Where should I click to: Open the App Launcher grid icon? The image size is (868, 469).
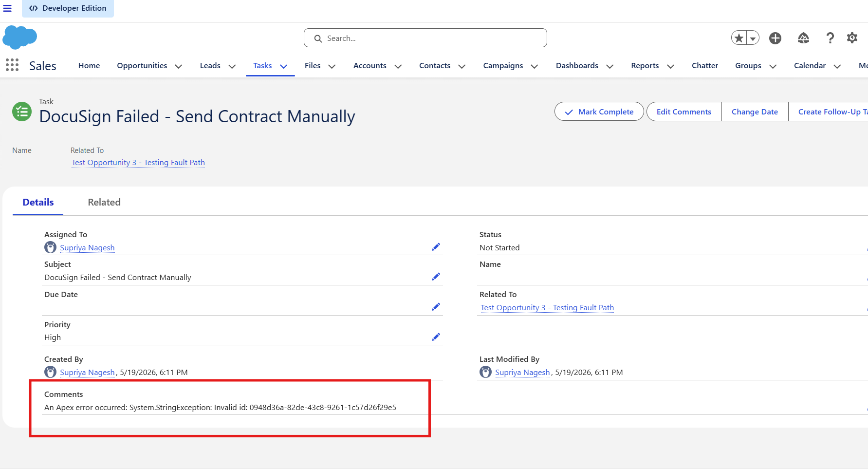12,65
